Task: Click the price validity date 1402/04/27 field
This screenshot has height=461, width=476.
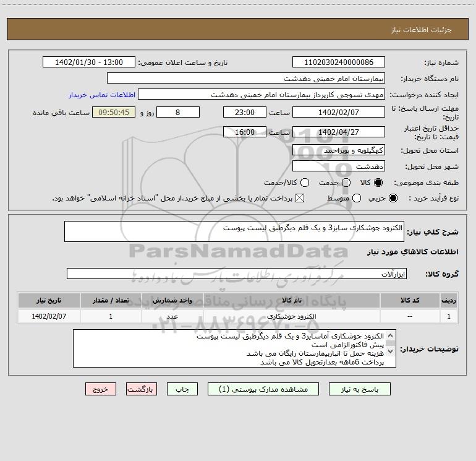Action: [339, 132]
